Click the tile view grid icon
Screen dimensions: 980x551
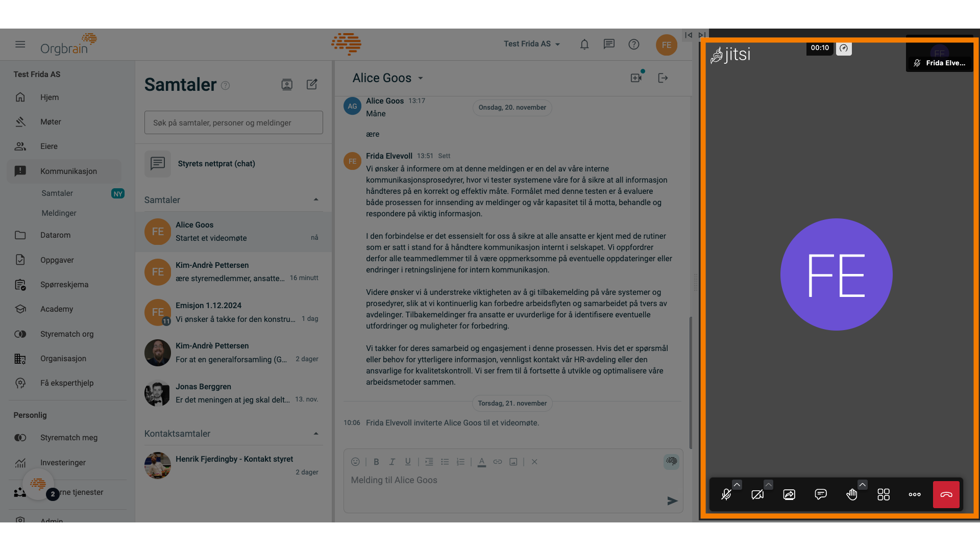(883, 494)
